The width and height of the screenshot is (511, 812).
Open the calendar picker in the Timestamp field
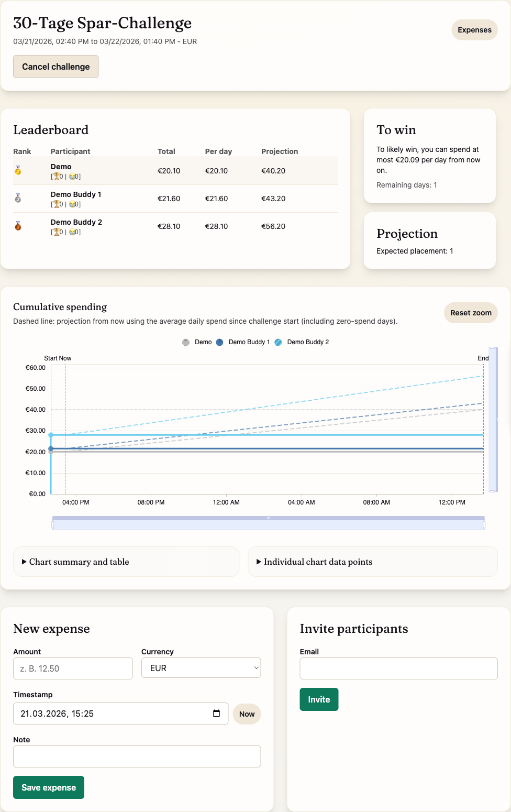(x=216, y=713)
